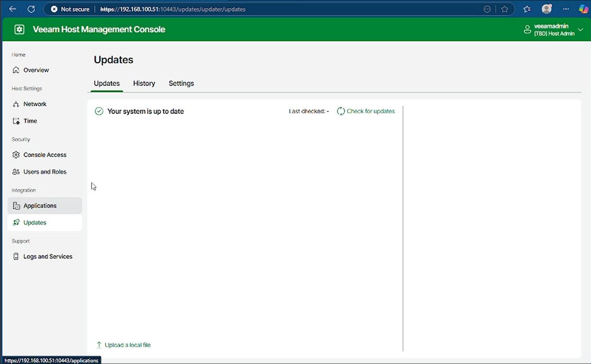Open the Applications integration page
This screenshot has height=364, width=591.
tap(40, 206)
